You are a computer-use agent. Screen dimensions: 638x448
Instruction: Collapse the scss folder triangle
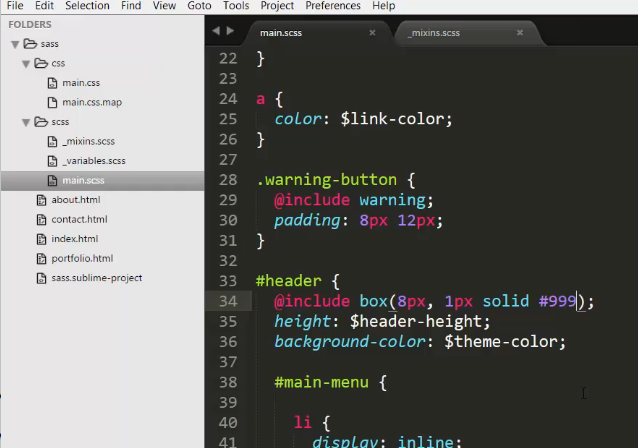tap(26, 122)
